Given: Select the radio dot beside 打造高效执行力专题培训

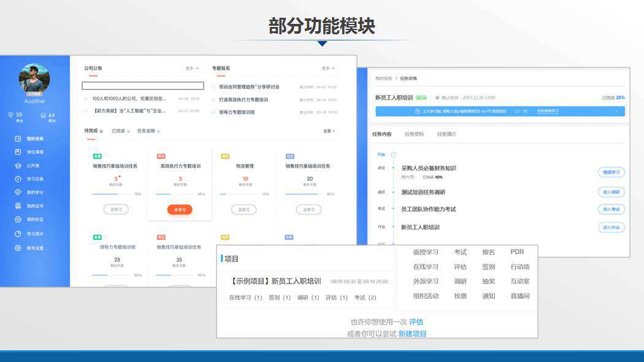Looking at the screenshot, I should click(213, 99).
